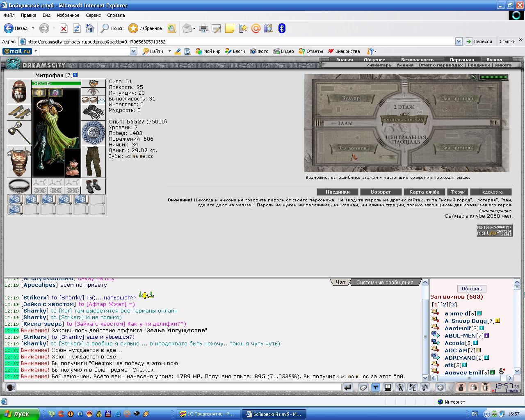
Task: Open the belt equipment slot
Action: coord(19,186)
